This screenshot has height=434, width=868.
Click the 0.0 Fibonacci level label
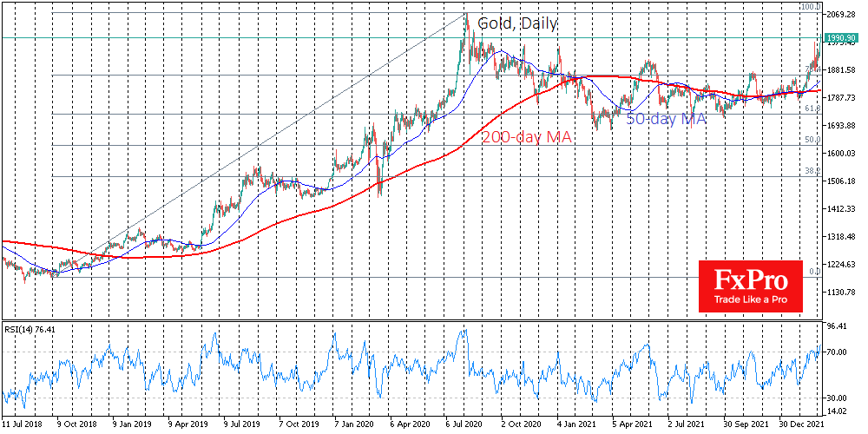813,272
